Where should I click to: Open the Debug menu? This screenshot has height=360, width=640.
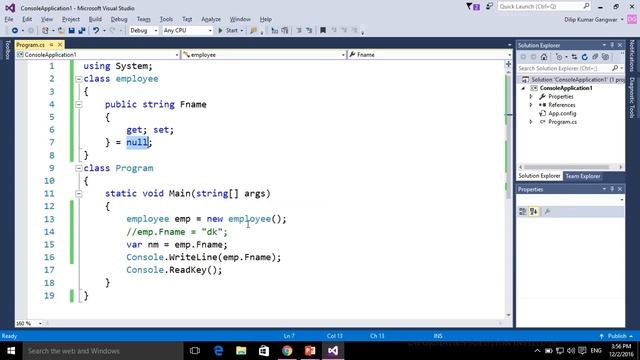[119, 19]
